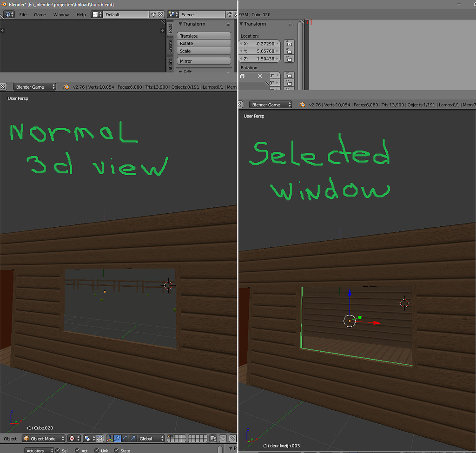Select the rotate manipulator arc icon
The width and height of the screenshot is (476, 453).
[x=125, y=439]
